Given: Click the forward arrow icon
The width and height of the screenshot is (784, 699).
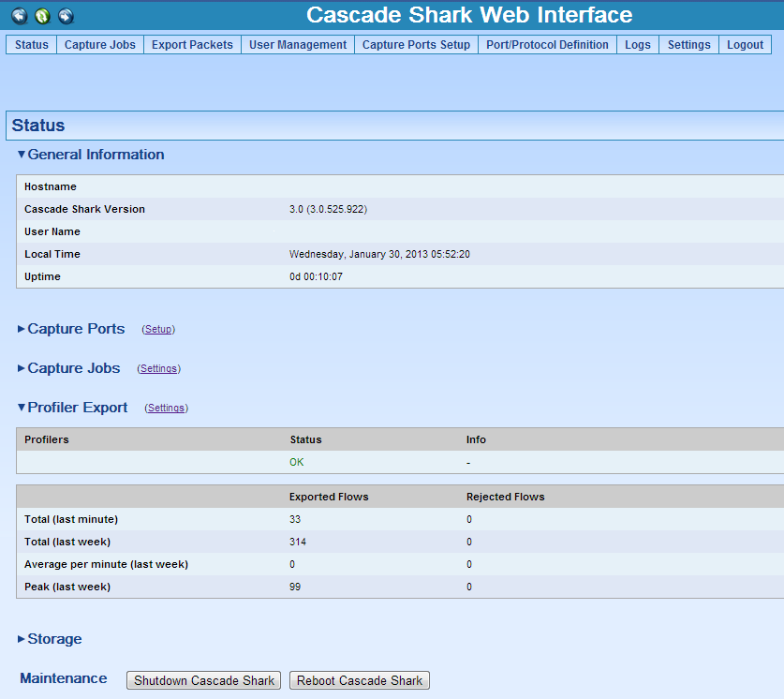Looking at the screenshot, I should coord(66,16).
